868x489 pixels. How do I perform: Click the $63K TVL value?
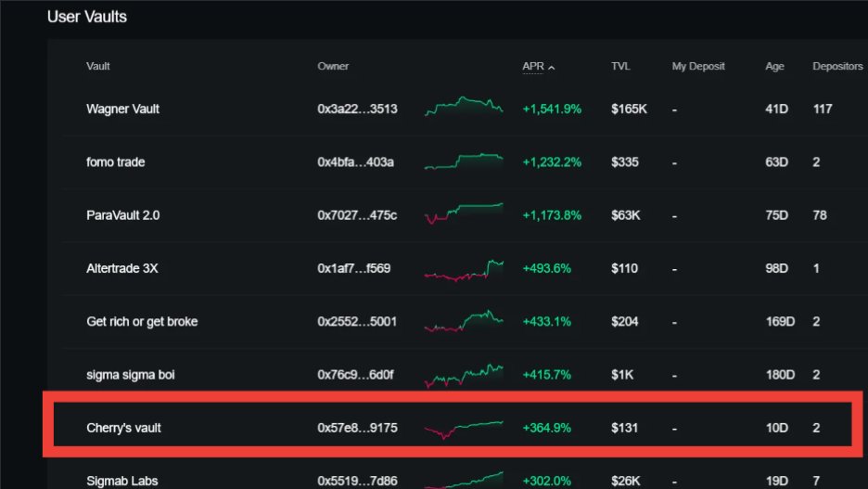click(626, 215)
